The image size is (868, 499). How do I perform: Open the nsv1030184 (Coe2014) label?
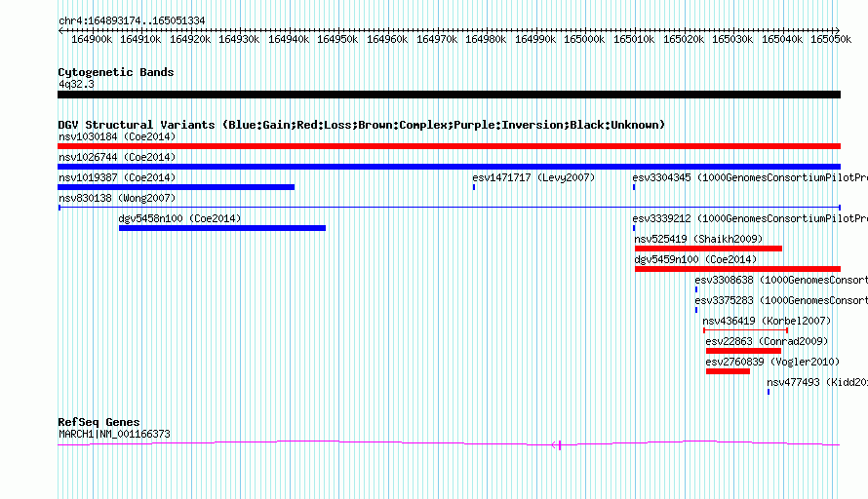[x=117, y=136]
